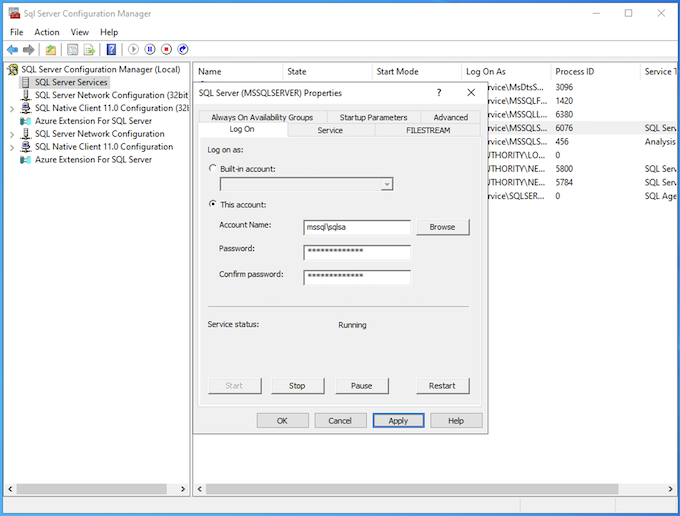Click the dialog Help button
Screen dimensions: 680x516
point(456,421)
